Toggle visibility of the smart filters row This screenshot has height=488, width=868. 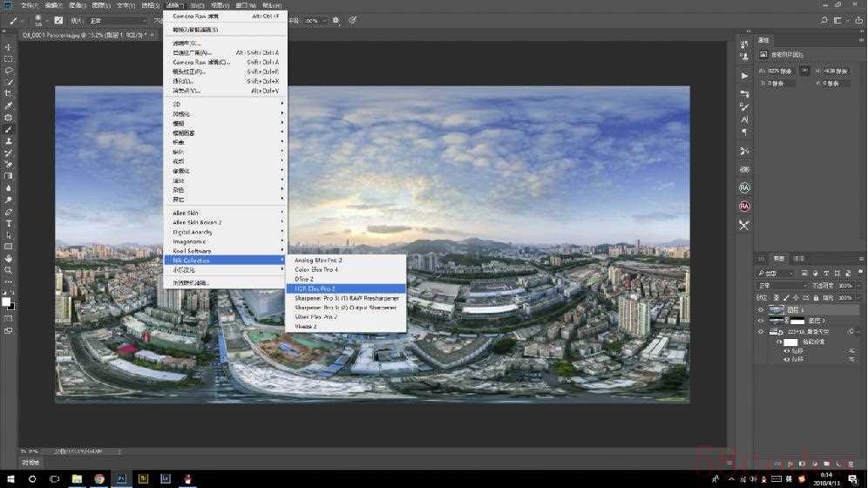[779, 342]
